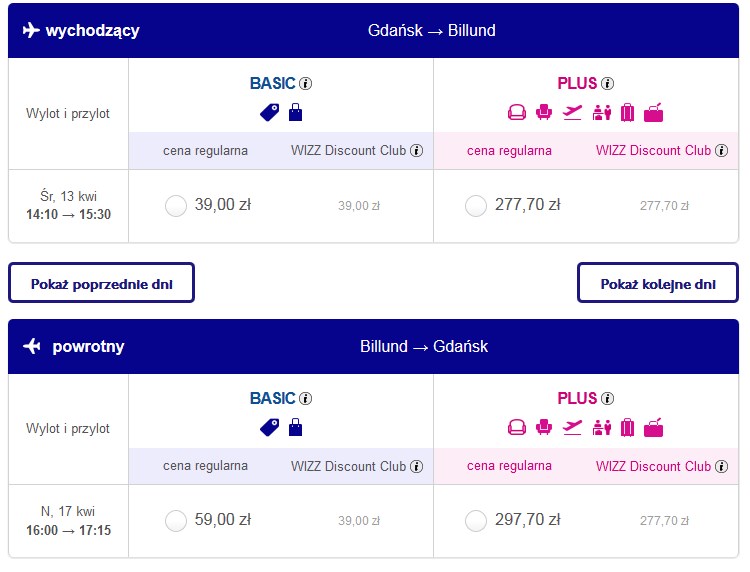The height and width of the screenshot is (572, 750).
Task: Click the wychodzący Gdańsk → Billund header
Action: [x=374, y=31]
